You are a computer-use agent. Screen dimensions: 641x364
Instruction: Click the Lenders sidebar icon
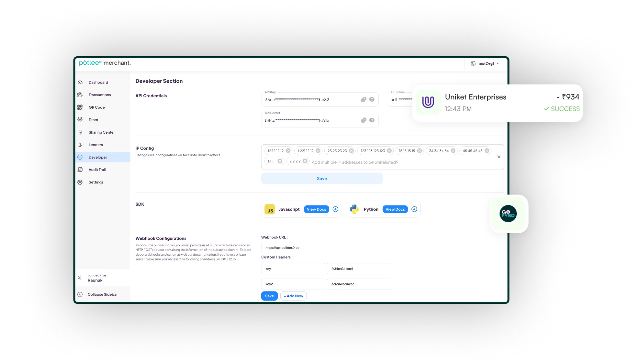click(x=81, y=144)
